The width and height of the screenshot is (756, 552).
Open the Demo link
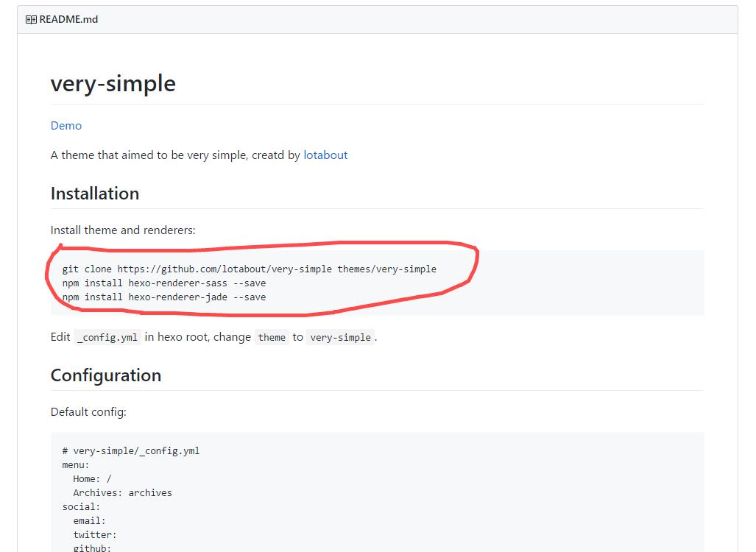pyautogui.click(x=66, y=126)
